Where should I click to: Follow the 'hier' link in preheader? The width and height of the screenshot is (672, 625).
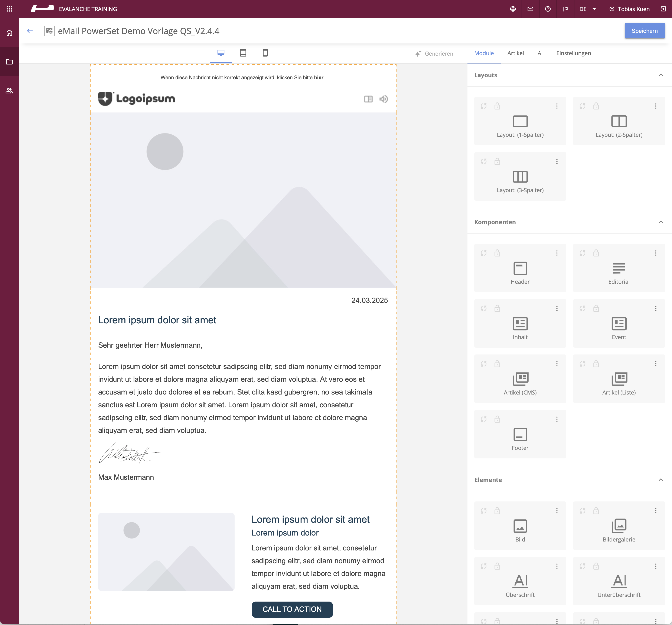point(319,78)
